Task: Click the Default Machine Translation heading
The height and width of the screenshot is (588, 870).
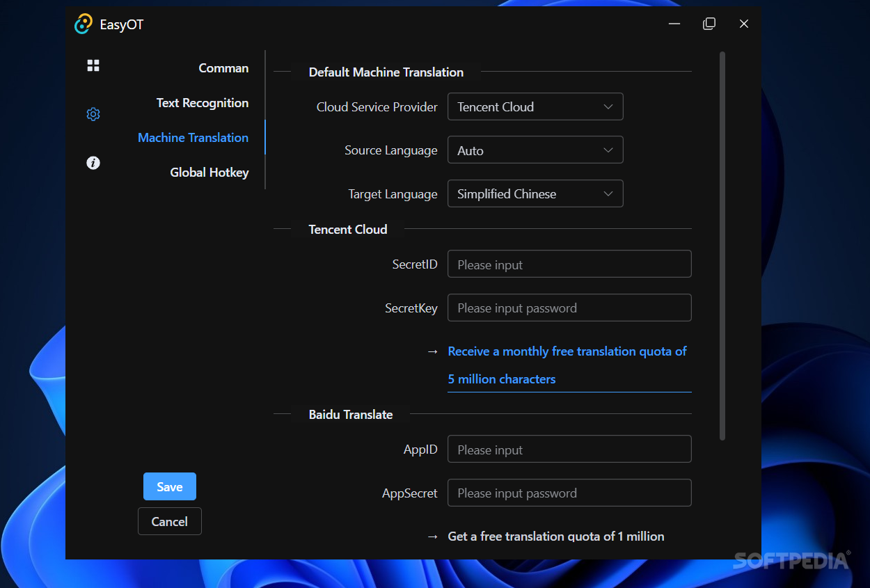Action: [x=386, y=72]
